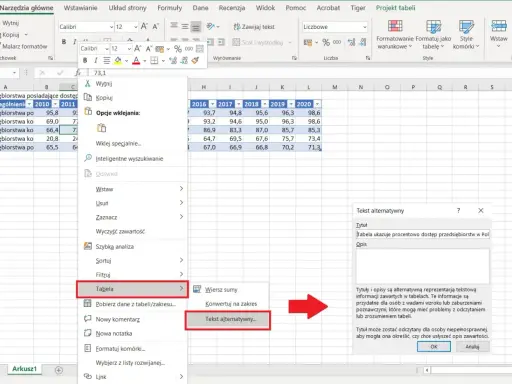Image resolution: width=512 pixels, height=384 pixels.
Task: Click into Tytuł field of dialog
Action: tap(423, 234)
